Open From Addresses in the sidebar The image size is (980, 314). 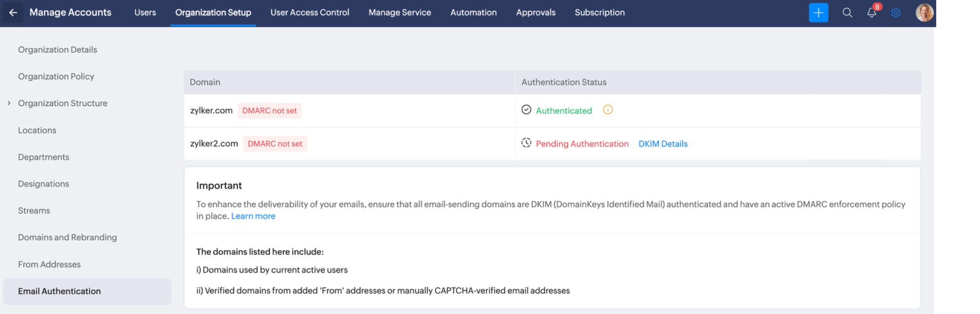49,264
